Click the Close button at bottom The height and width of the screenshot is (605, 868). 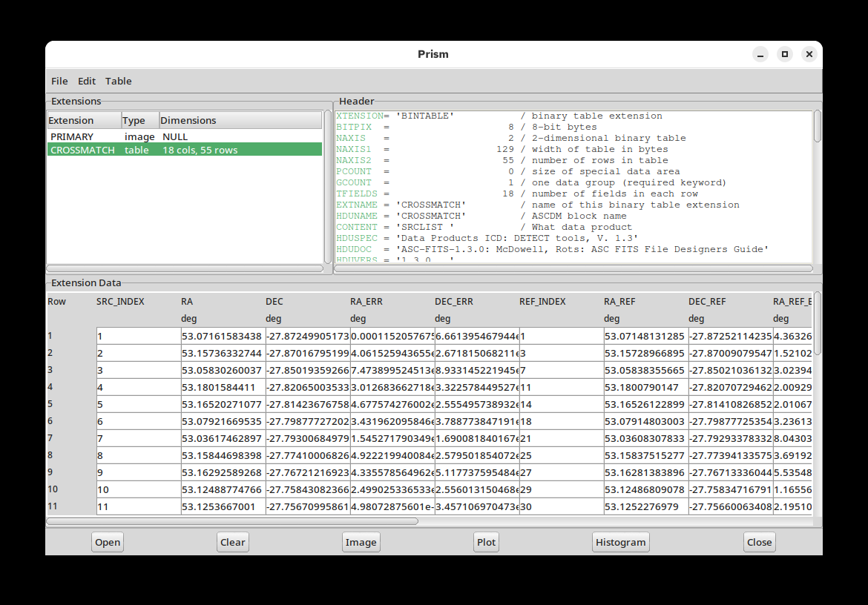coord(759,542)
